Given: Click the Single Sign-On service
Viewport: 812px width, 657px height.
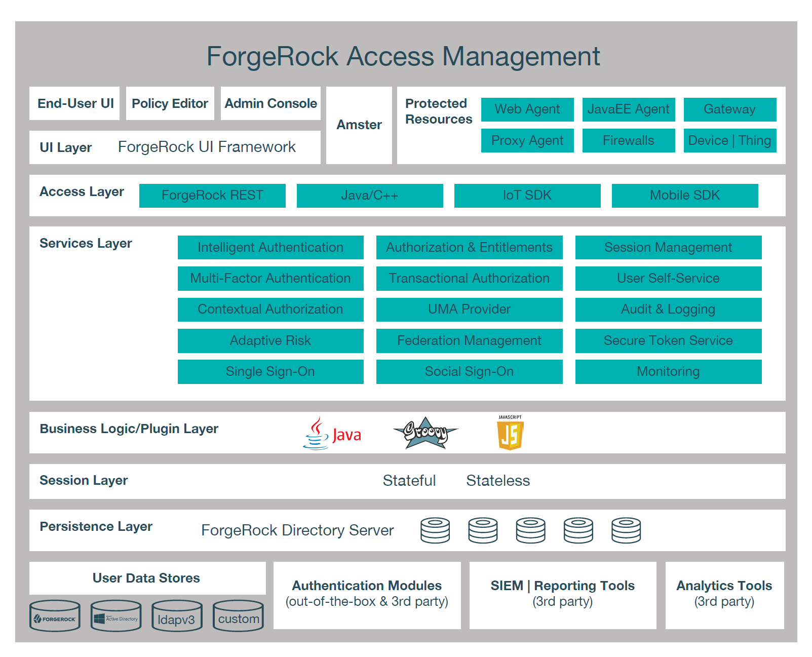Looking at the screenshot, I should coord(270,371).
